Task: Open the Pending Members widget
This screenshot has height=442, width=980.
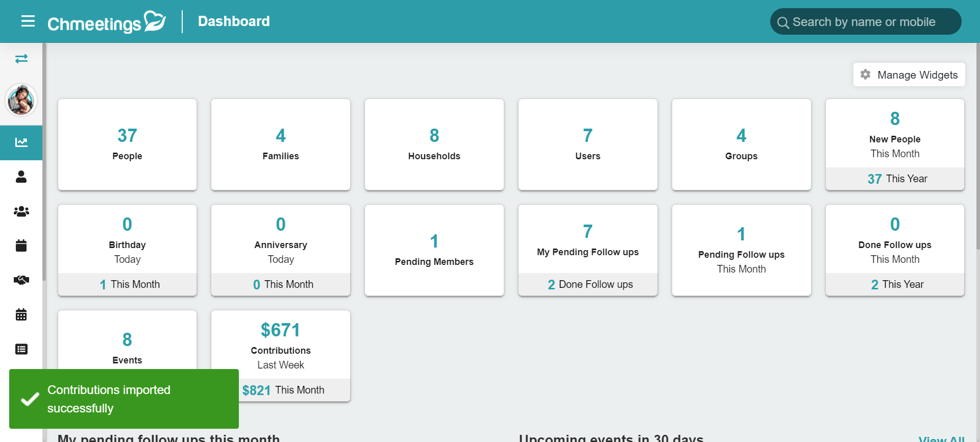Action: pyautogui.click(x=434, y=250)
